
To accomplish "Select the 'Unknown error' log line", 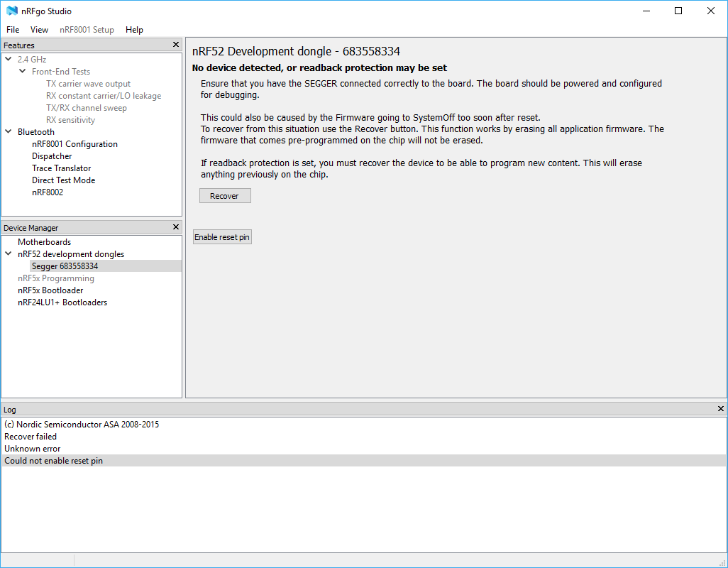I will 363,449.
